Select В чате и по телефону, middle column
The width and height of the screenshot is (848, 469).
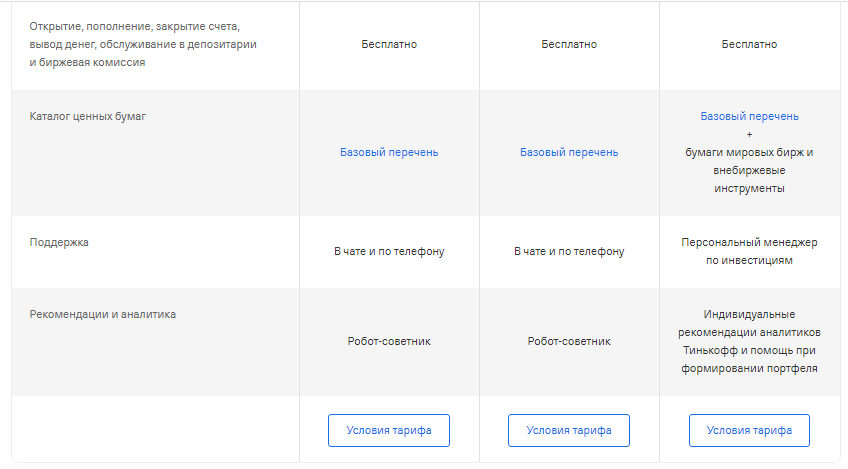(x=569, y=252)
